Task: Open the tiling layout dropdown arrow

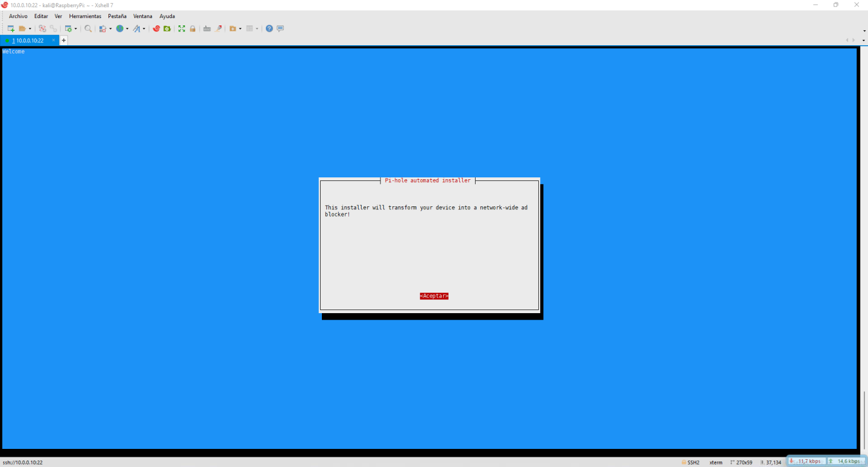Action: pyautogui.click(x=256, y=28)
